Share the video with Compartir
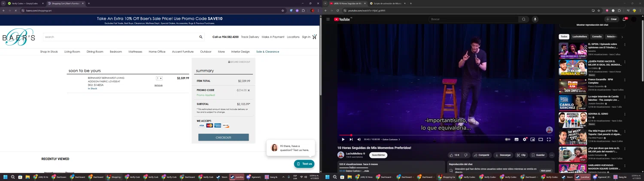This screenshot has height=181, width=644. [x=481, y=155]
